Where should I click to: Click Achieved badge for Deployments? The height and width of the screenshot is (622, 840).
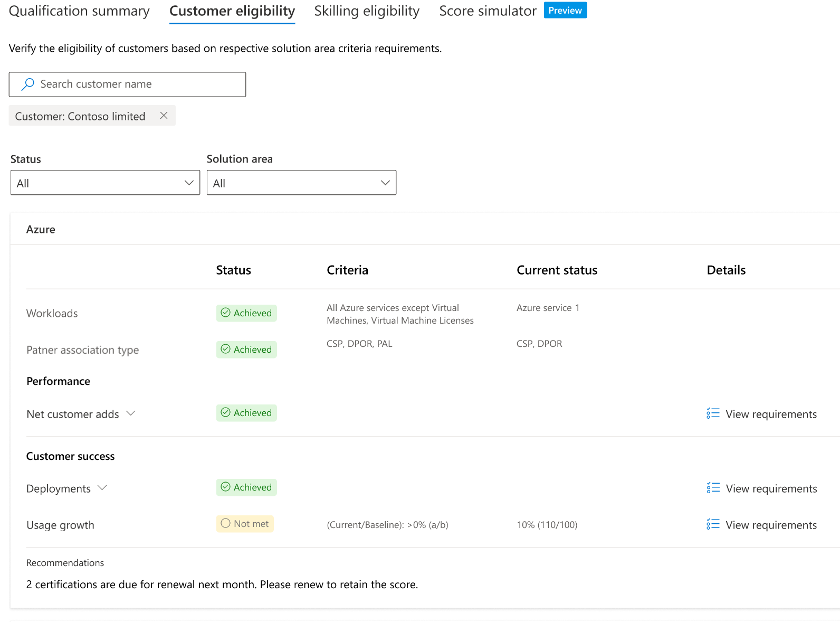tap(246, 487)
